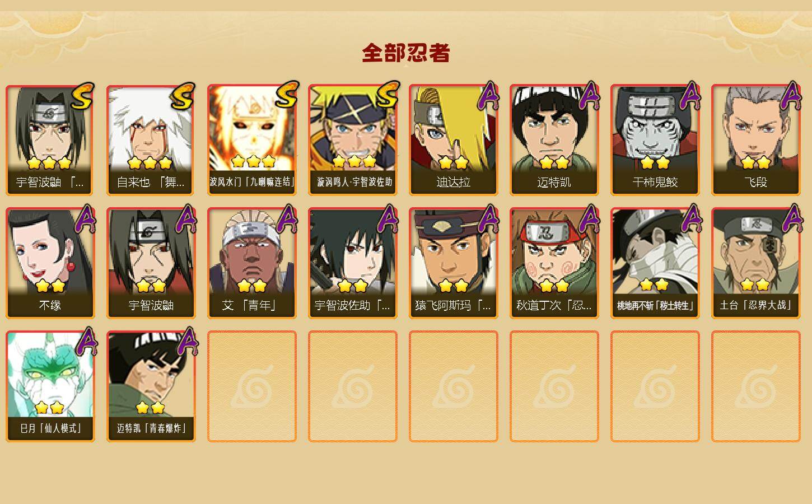The image size is (812, 504).
Task: Select the 桃地再不斩「秽土转生」 card
Action: coord(655,263)
